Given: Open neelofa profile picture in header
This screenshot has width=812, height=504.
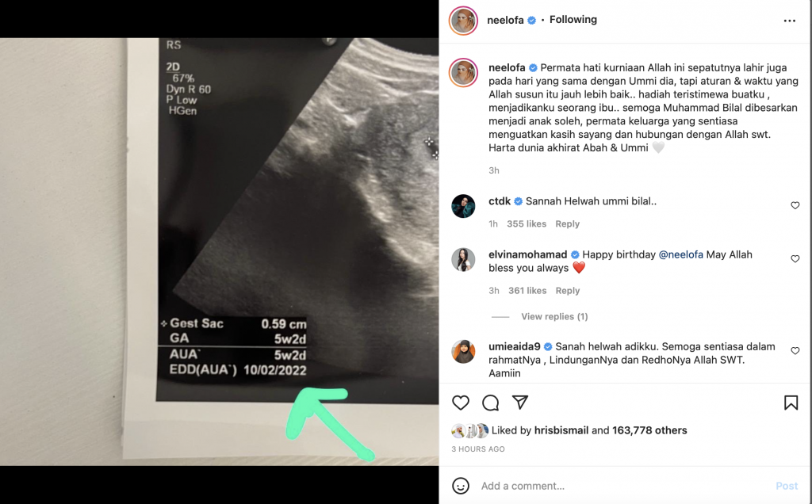Looking at the screenshot, I should click(463, 21).
